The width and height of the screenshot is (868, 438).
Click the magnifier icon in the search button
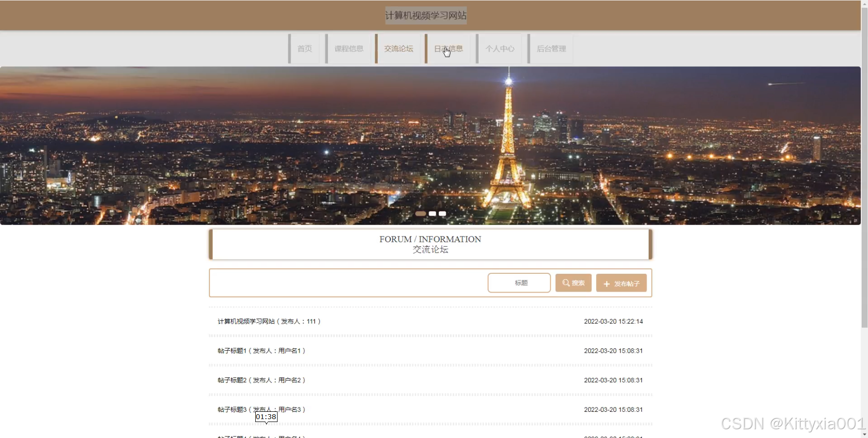click(x=566, y=283)
